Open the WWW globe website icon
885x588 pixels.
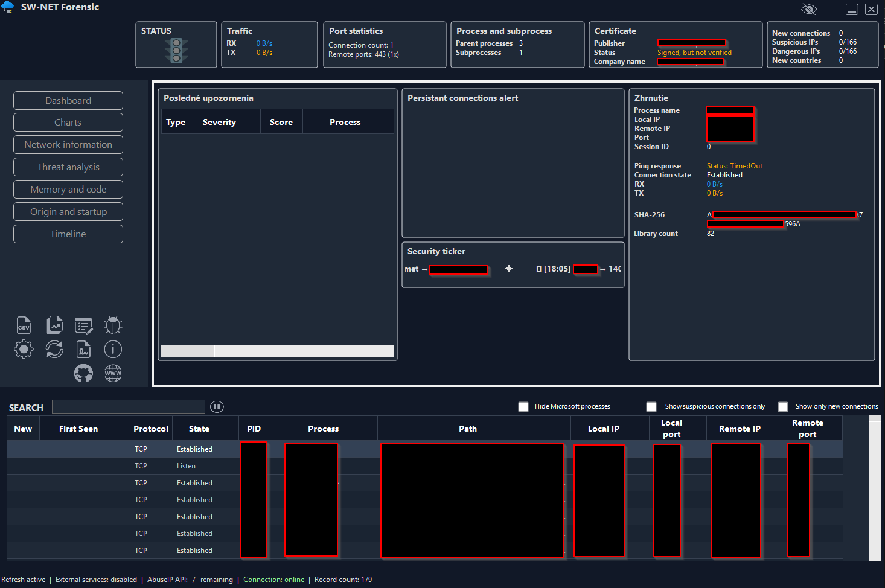(x=113, y=373)
